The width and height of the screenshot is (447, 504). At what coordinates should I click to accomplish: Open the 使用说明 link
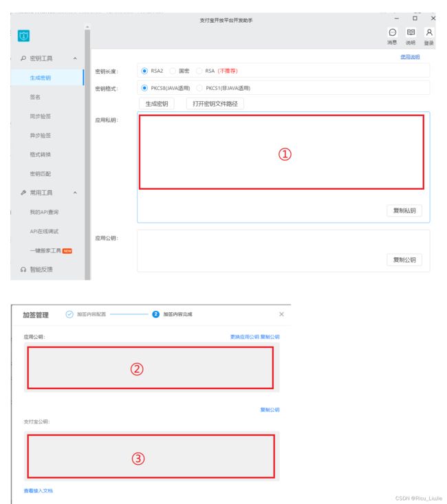tap(410, 57)
